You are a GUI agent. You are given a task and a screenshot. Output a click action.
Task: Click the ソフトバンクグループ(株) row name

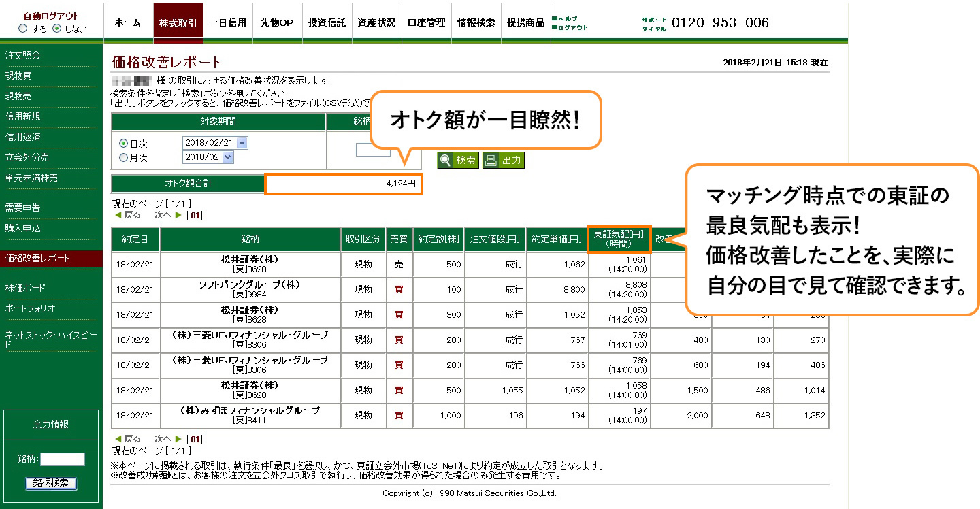click(x=250, y=284)
